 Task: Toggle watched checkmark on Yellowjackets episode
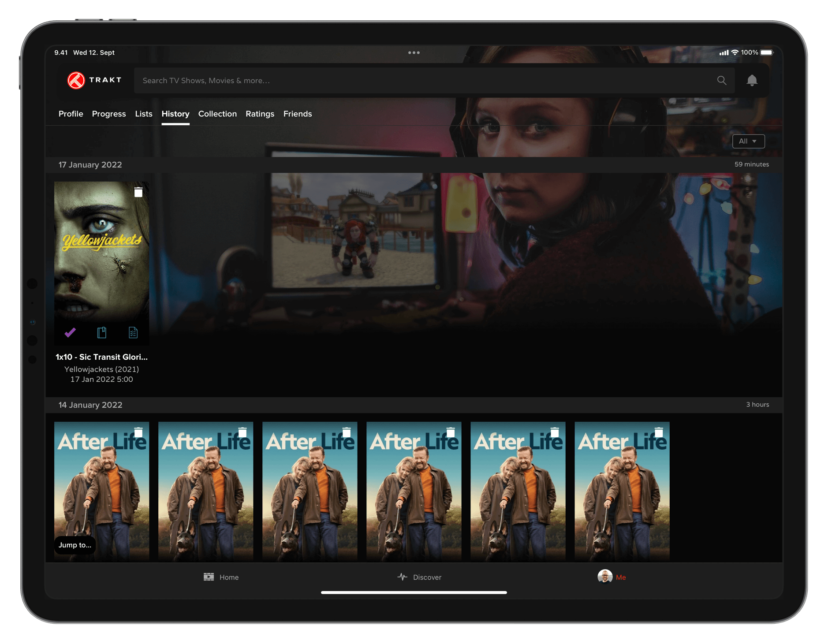tap(70, 332)
